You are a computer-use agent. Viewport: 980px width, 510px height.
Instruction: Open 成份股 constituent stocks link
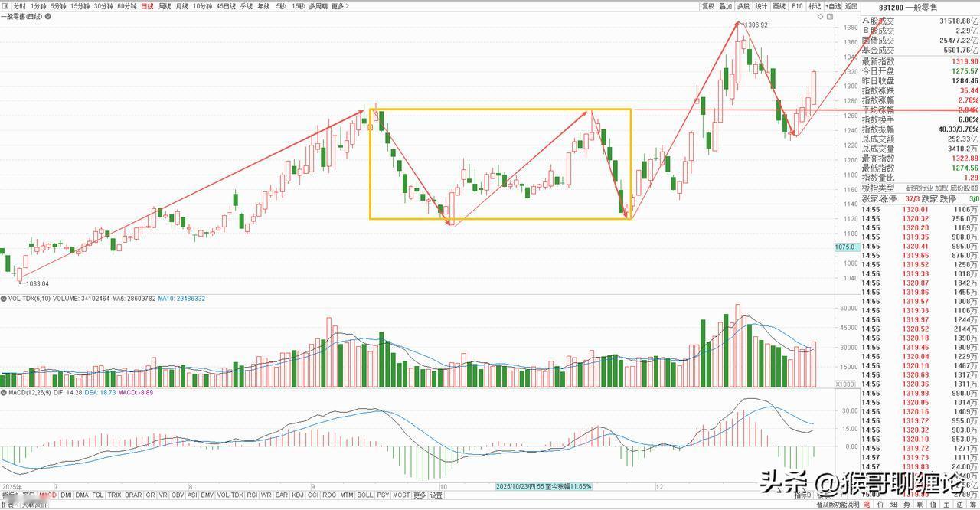(x=964, y=188)
